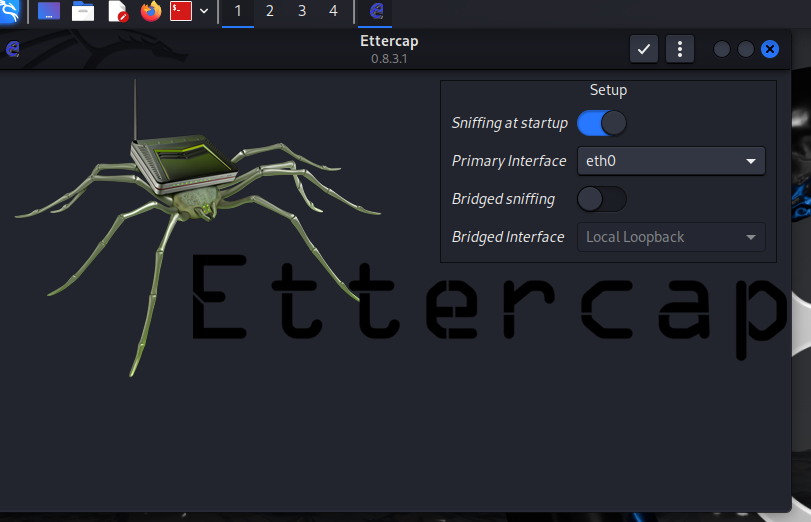Image resolution: width=811 pixels, height=522 pixels.
Task: Open the terminal emulator from panel
Action: (x=181, y=11)
